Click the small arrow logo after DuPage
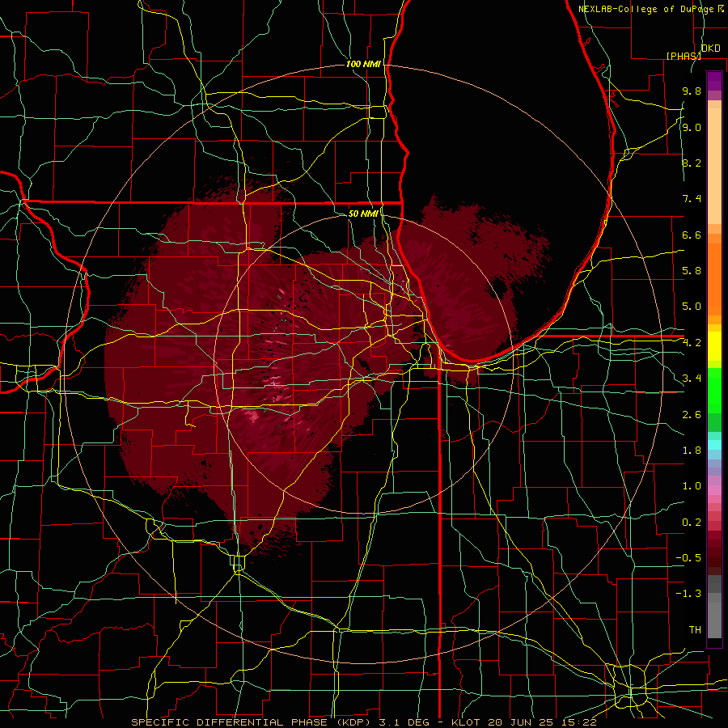Image resolution: width=728 pixels, height=728 pixels. 720,8
